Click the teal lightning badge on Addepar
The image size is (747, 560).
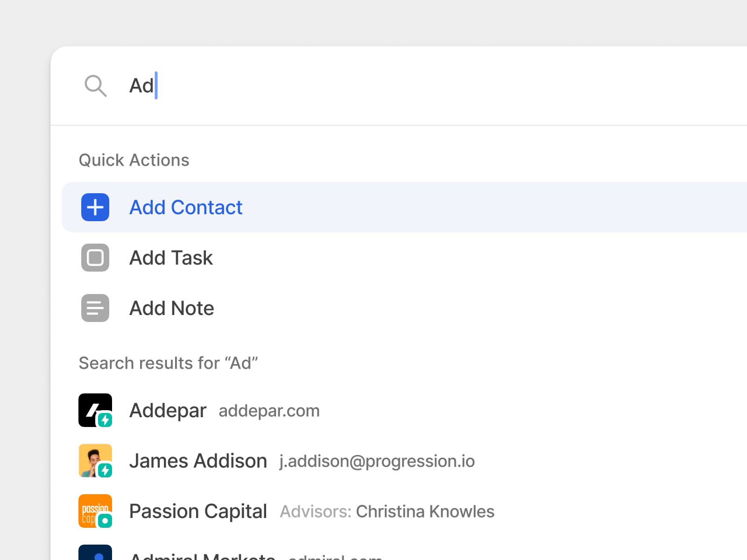pos(105,420)
